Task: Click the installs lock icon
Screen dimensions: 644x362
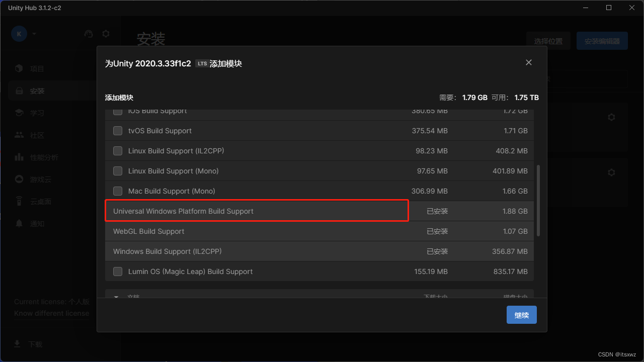Action: [x=19, y=91]
